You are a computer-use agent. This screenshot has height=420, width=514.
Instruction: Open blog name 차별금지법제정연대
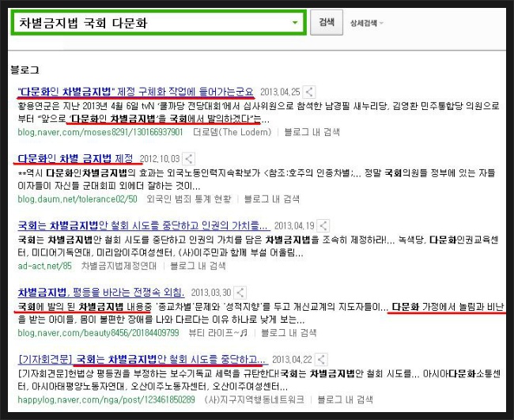[119, 266]
